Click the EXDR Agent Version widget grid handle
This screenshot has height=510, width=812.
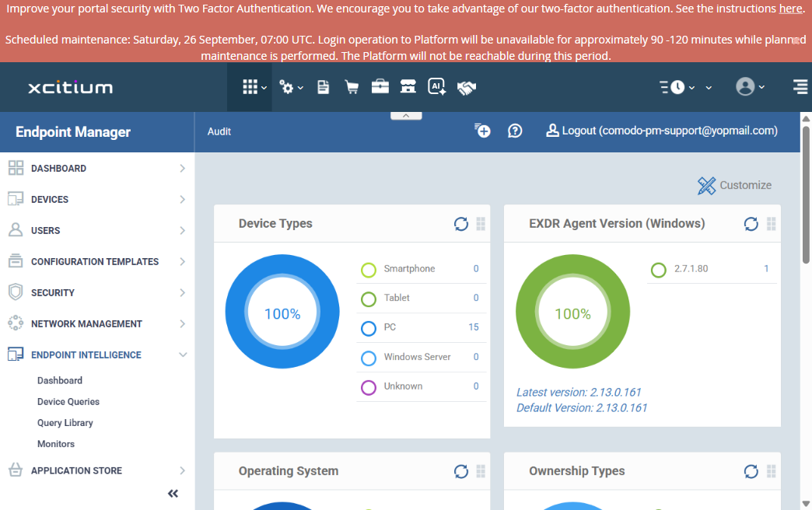click(771, 223)
